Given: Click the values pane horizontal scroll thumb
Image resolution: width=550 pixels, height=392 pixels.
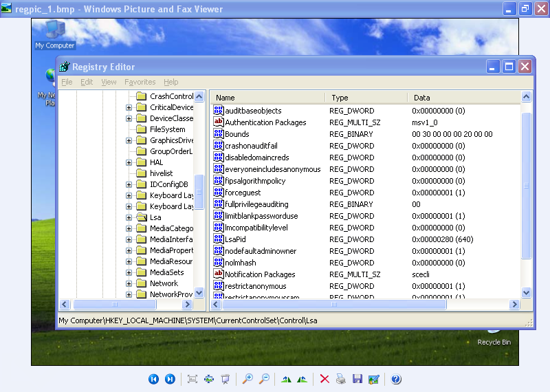Looking at the screenshot, I should (334, 304).
